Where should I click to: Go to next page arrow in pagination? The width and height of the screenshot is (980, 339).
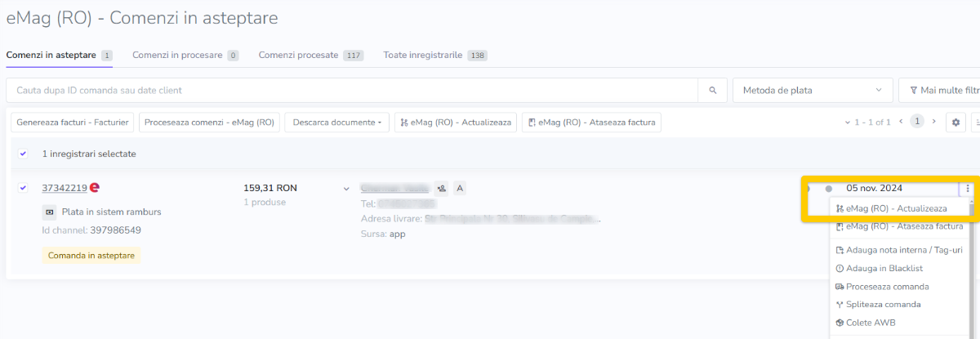pyautogui.click(x=934, y=122)
